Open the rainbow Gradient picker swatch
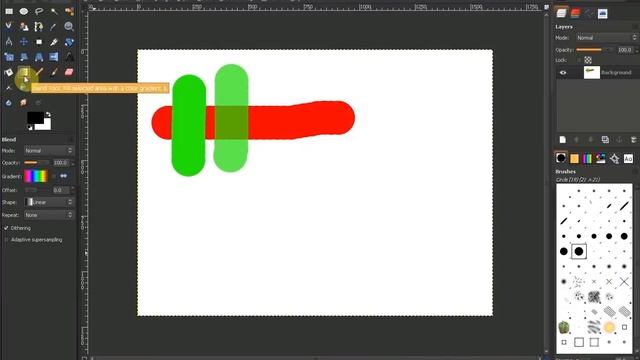Screen dimensions: 640x360 (x=36, y=176)
